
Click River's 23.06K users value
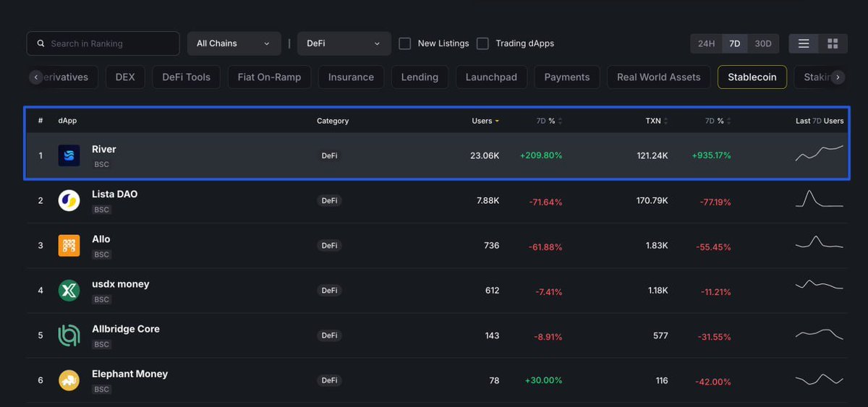point(485,155)
